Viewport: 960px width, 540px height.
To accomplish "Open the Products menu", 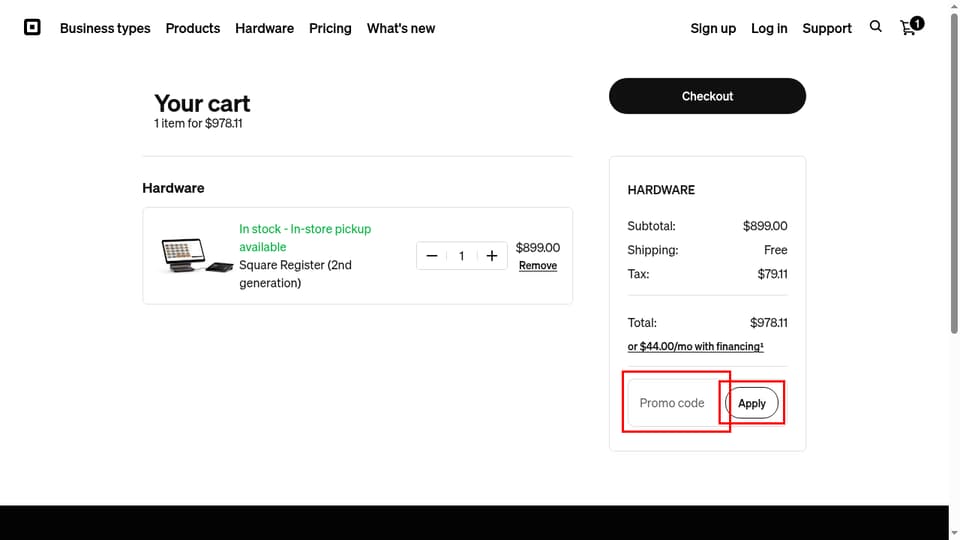I will (193, 28).
